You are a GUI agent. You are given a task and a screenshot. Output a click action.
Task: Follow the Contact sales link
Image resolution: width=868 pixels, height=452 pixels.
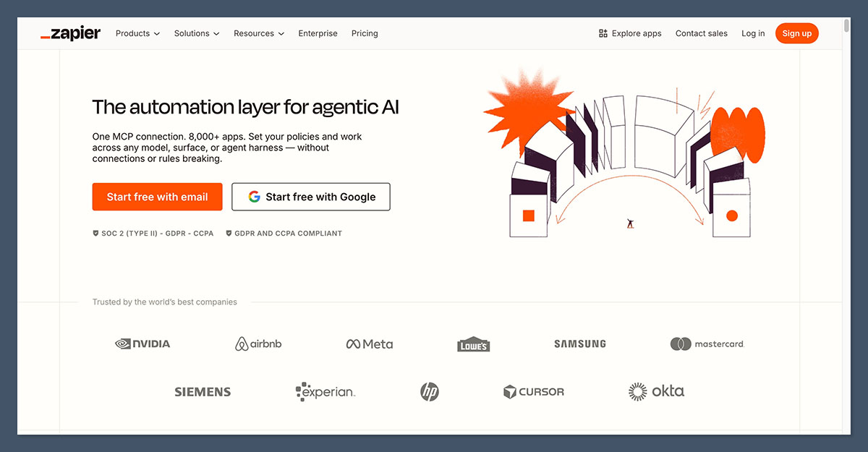coord(701,33)
